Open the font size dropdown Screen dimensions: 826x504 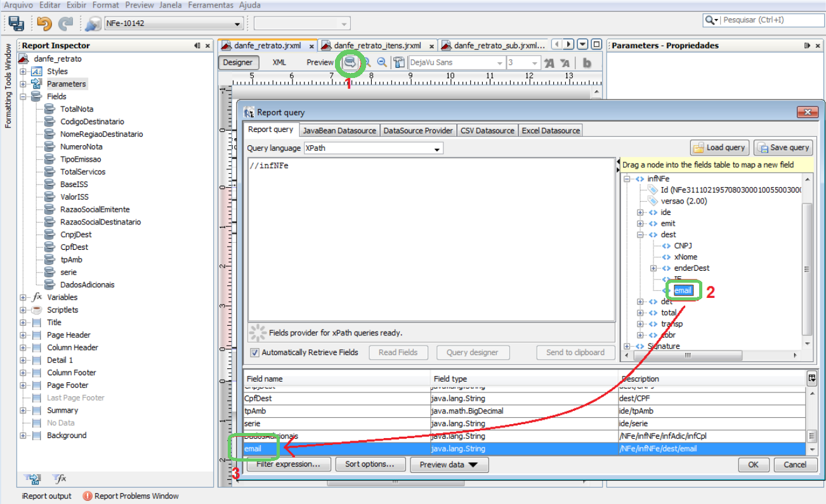535,63
